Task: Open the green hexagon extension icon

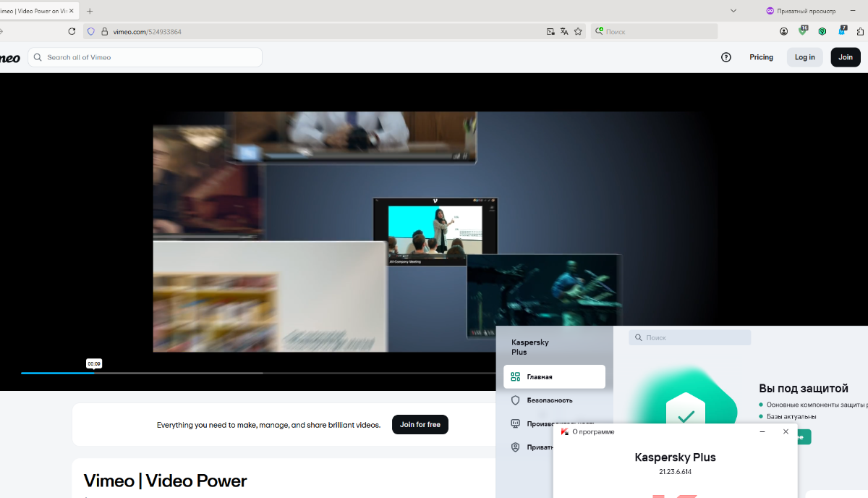Action: click(822, 31)
